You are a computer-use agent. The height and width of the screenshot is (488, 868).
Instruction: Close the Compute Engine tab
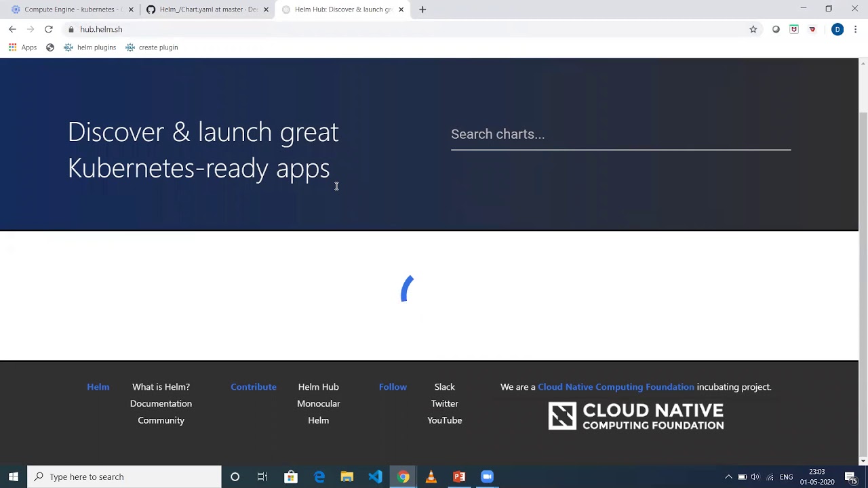pos(131,9)
